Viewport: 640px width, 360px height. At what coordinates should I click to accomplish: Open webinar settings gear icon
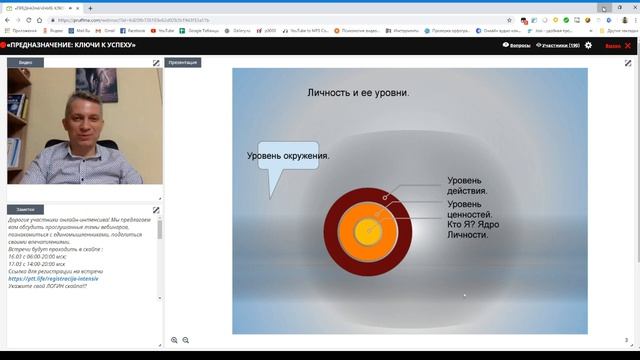588,45
